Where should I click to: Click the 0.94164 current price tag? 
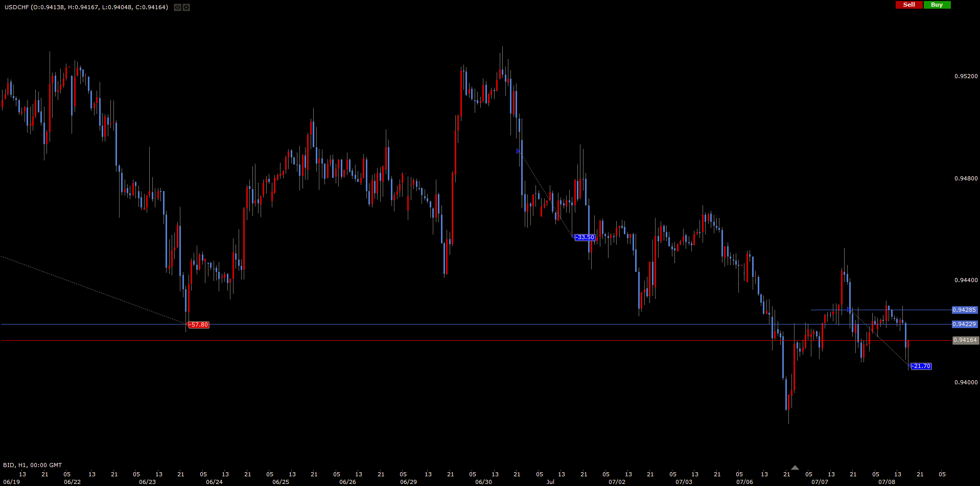965,340
